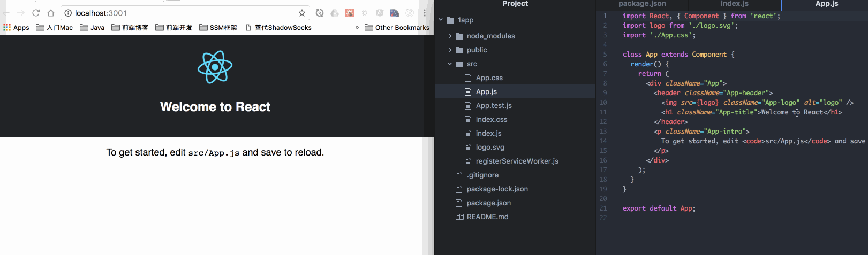Click the "import './App.css';" code line
Screen dimensions: 868x255
click(x=659, y=35)
